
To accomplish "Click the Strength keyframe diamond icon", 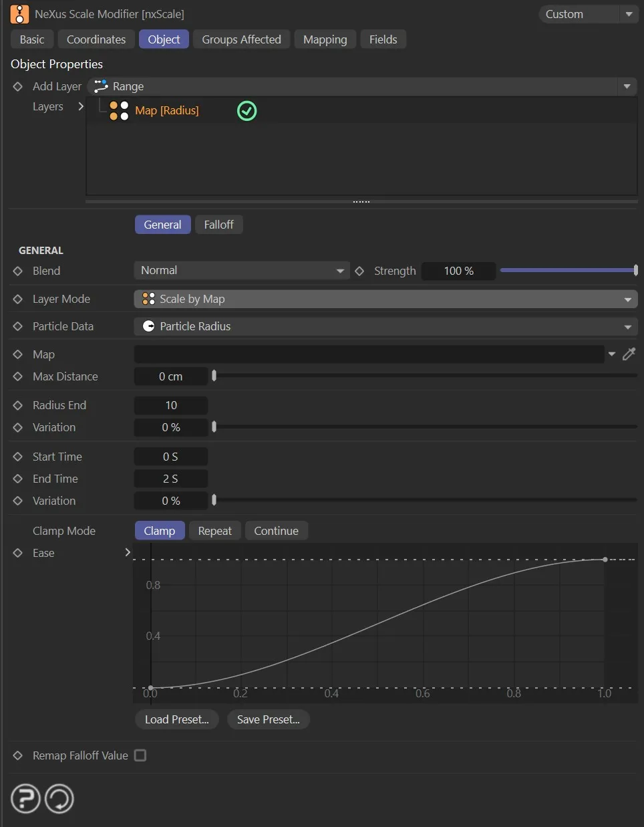I will pos(359,271).
